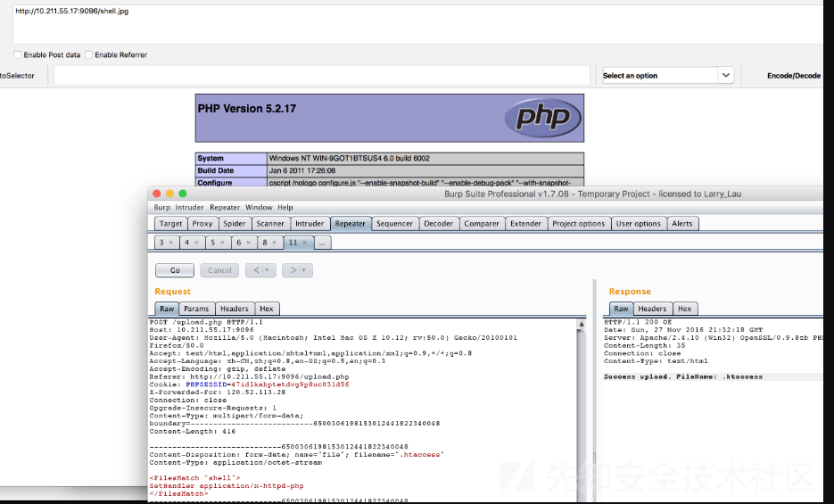Switch to the Spider tab
Image resolution: width=834 pixels, height=504 pixels.
coord(234,224)
